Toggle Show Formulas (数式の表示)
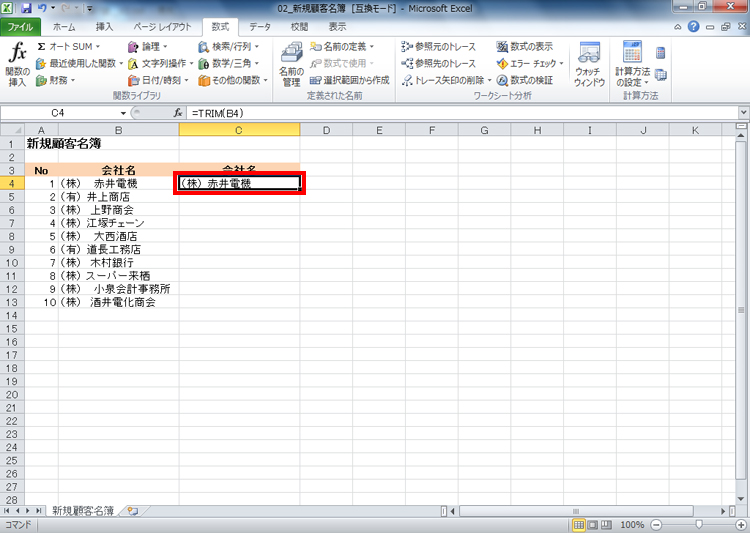This screenshot has width=750, height=533. click(525, 46)
